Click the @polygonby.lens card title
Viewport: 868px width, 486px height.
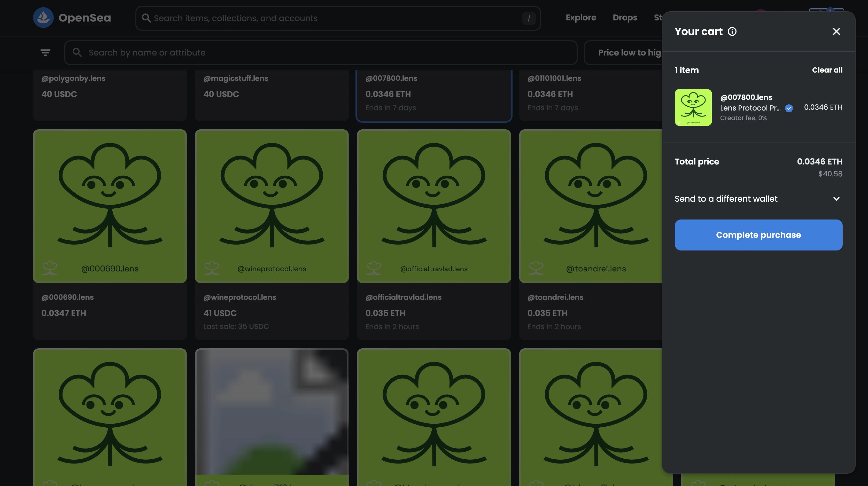coord(73,78)
